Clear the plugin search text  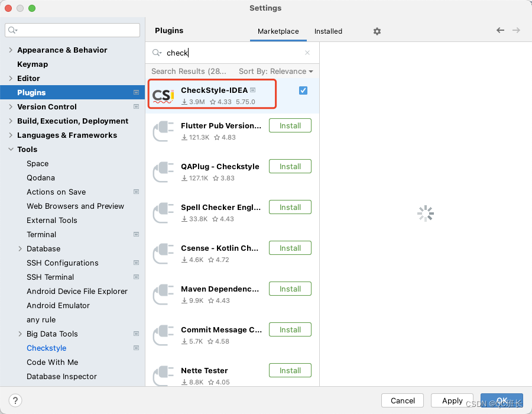(307, 53)
